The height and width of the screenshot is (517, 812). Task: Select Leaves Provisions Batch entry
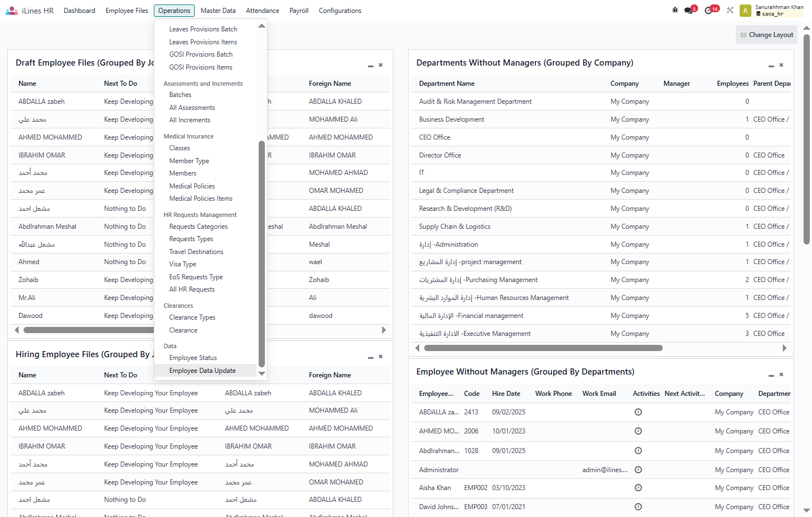205,29
